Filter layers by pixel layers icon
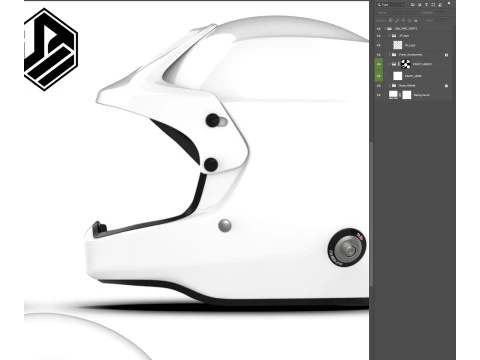 point(413,5)
